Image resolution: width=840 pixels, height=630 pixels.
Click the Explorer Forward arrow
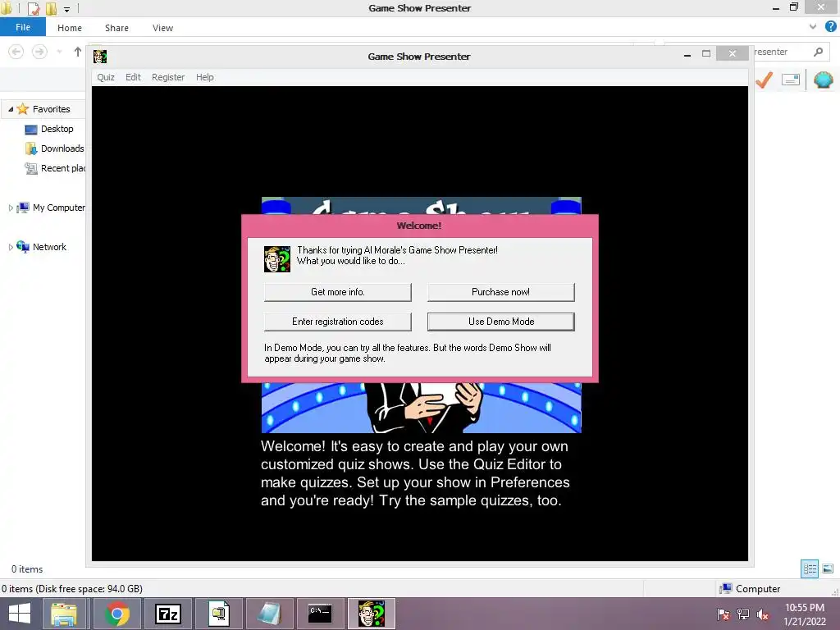point(39,52)
